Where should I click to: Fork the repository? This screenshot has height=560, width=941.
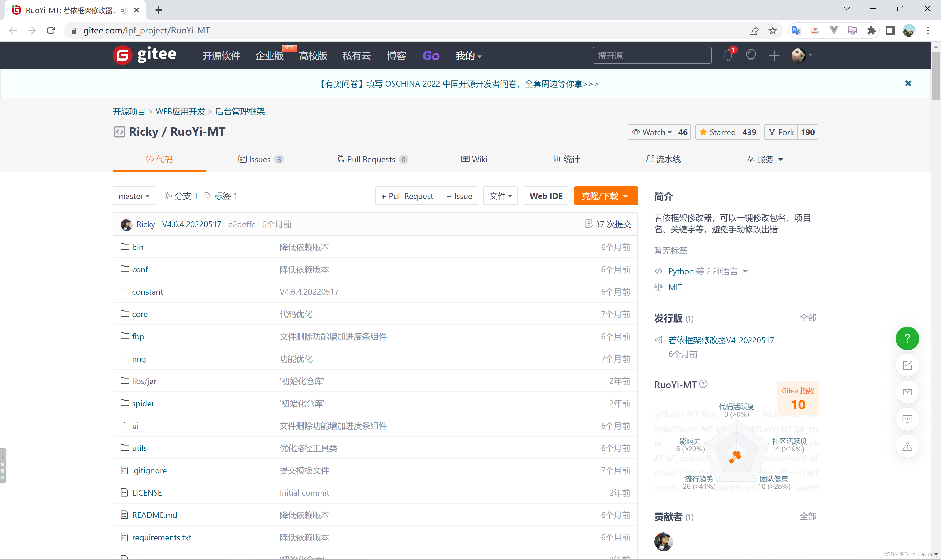pos(781,132)
